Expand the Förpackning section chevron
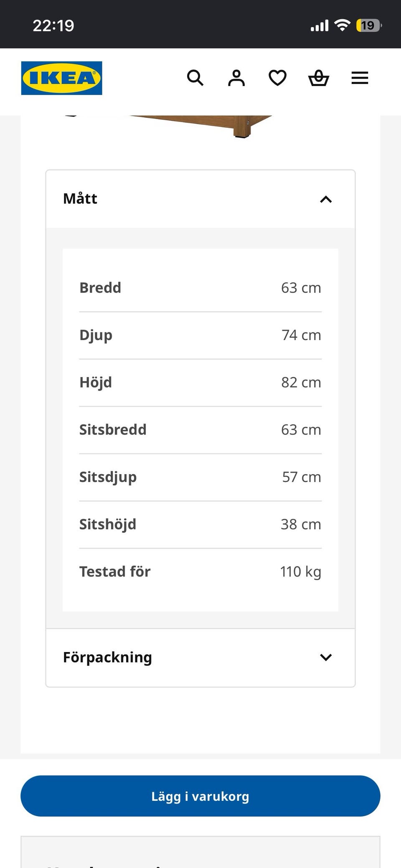Screen dimensions: 401x868 click(326, 657)
